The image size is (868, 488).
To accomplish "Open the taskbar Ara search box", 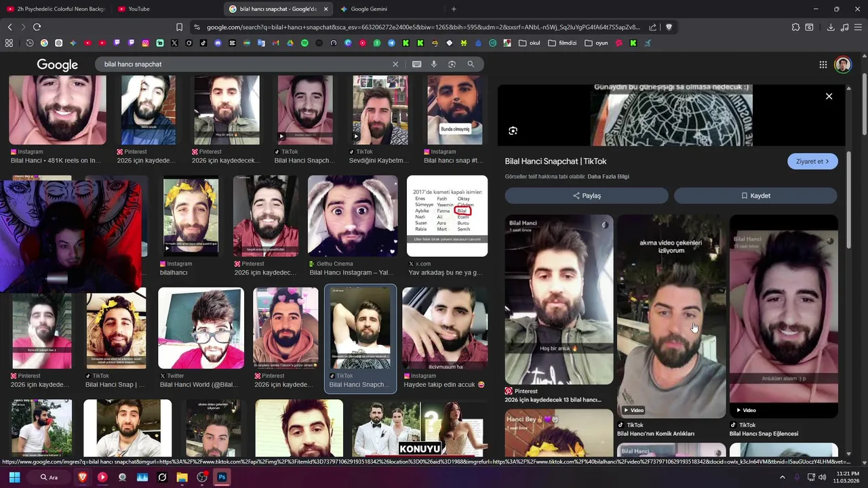I will (49, 477).
